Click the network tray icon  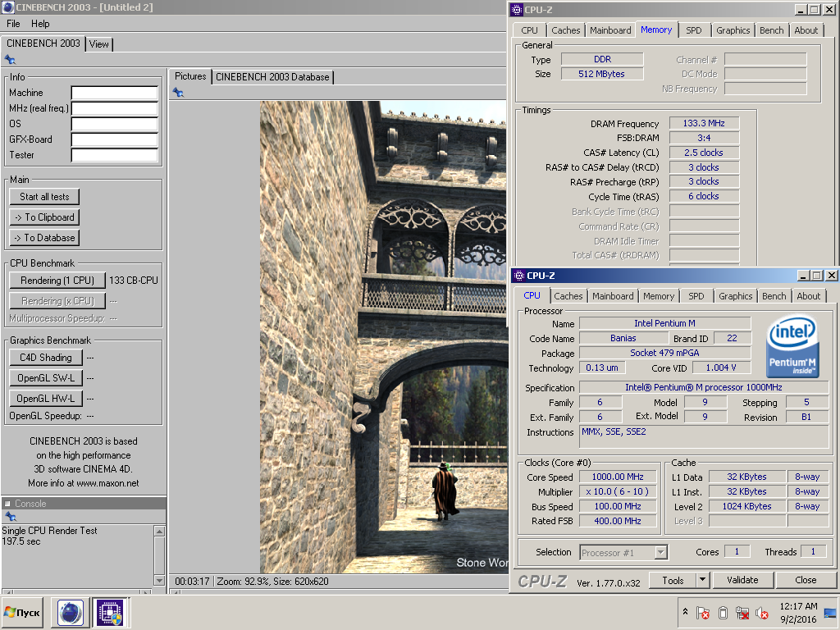(x=742, y=613)
